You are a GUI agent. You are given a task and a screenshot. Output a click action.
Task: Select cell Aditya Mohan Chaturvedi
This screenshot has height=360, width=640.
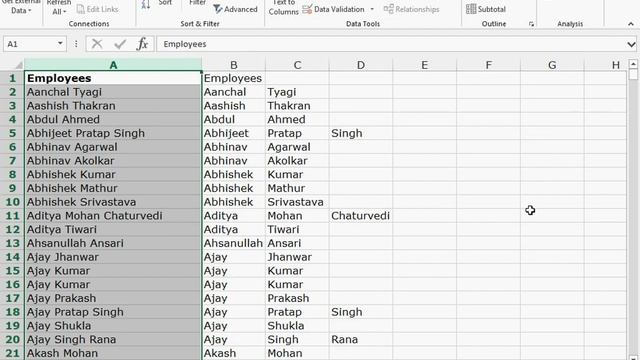coord(113,216)
